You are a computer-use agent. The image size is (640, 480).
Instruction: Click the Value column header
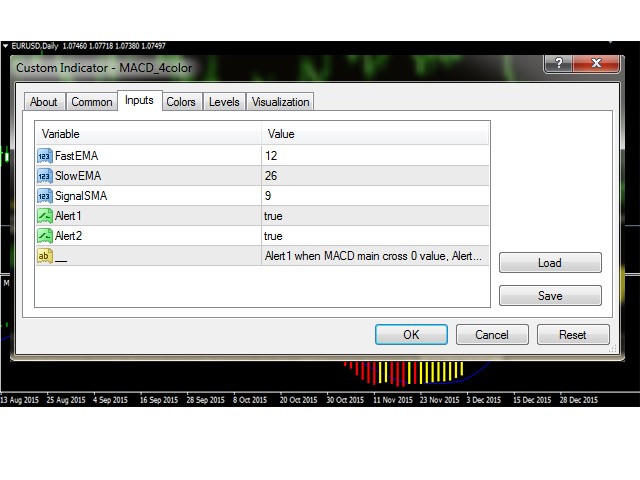coord(375,134)
